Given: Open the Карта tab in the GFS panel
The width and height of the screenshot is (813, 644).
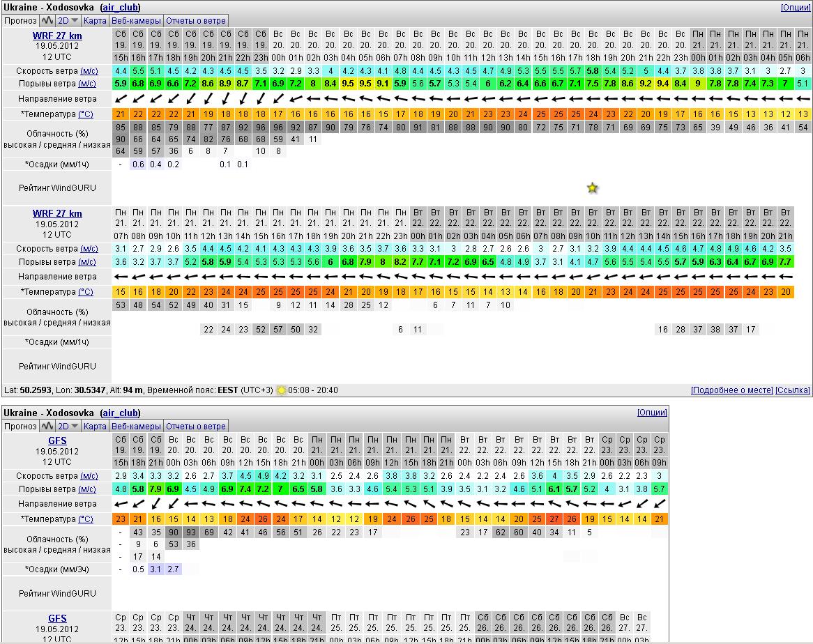Looking at the screenshot, I should click(x=95, y=426).
